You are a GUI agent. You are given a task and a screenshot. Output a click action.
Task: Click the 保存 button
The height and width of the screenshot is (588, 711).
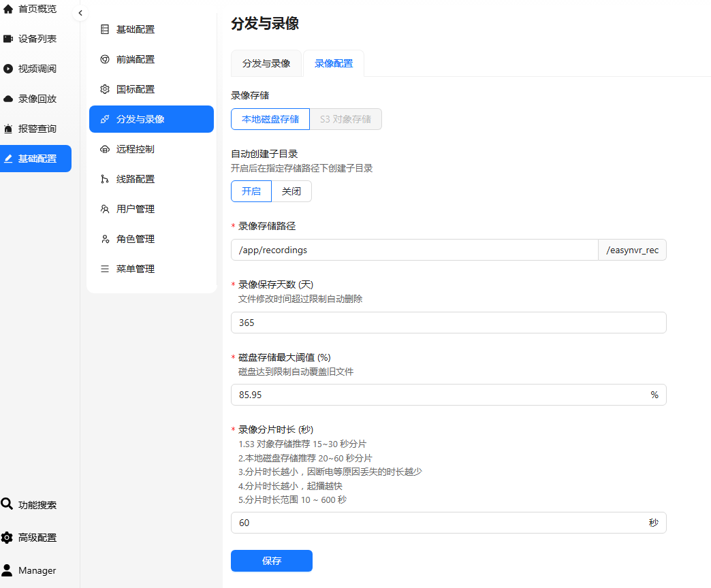[x=272, y=561]
